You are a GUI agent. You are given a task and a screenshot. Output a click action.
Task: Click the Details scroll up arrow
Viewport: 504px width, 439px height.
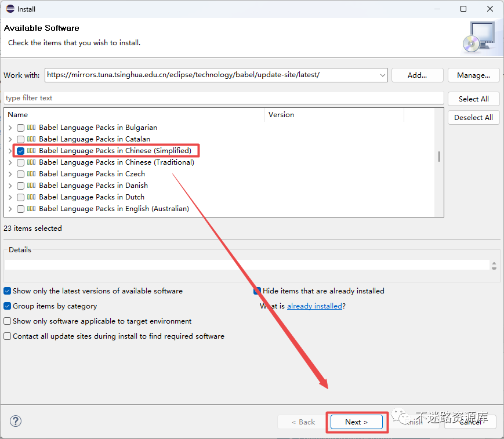[x=494, y=263]
